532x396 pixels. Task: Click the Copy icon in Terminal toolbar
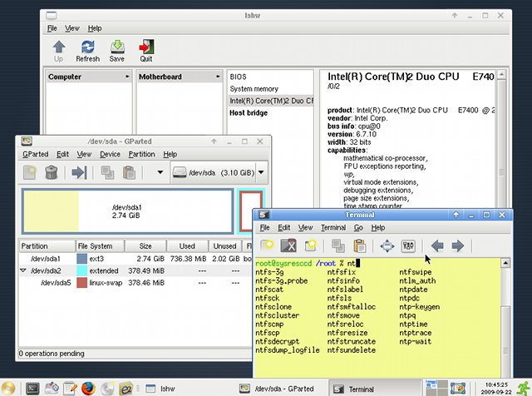coord(338,245)
